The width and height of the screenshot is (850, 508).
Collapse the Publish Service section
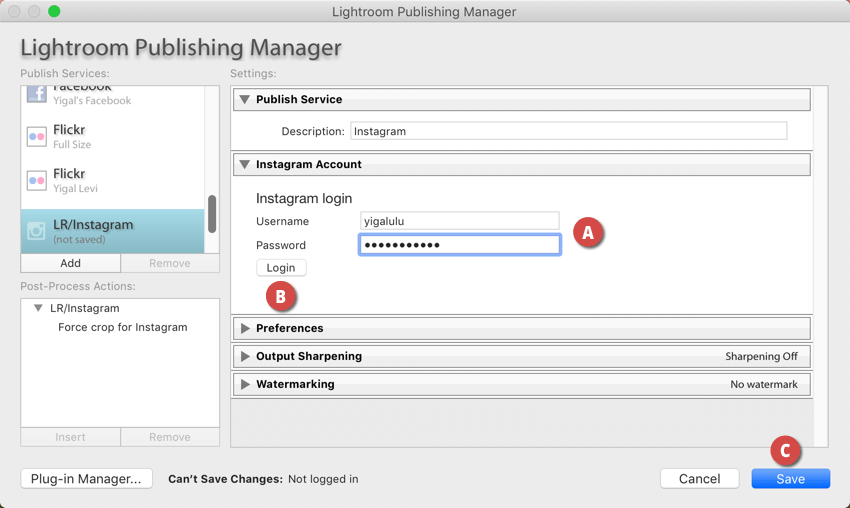(245, 100)
